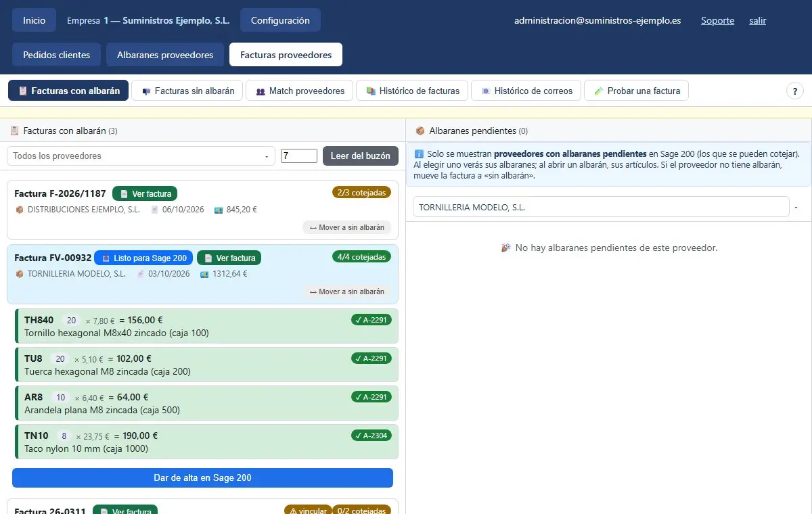
Task: Click the Factura FV-00932 title
Action: pos(53,258)
